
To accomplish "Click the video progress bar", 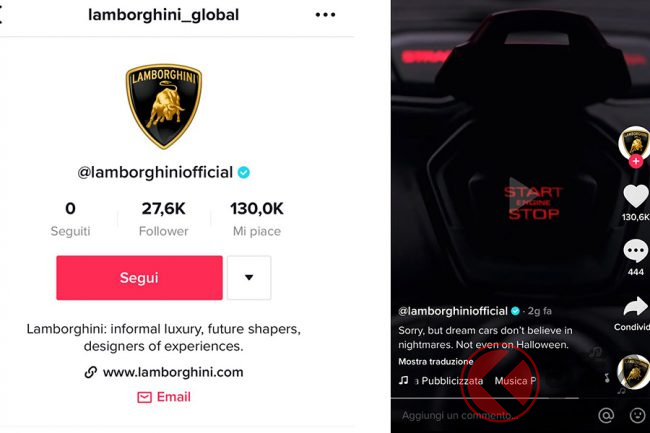I will click(485, 398).
